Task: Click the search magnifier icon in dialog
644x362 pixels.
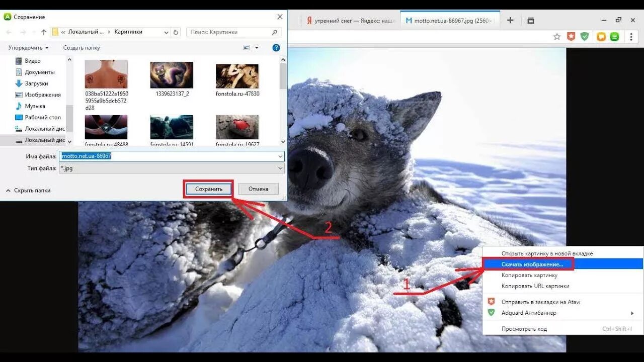Action: pos(275,32)
